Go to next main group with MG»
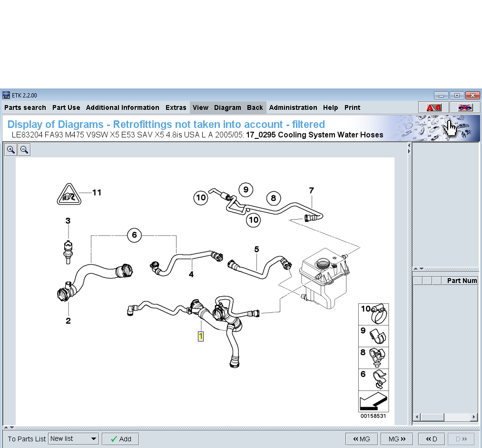Viewport: 482px width, 448px height. coord(397,439)
